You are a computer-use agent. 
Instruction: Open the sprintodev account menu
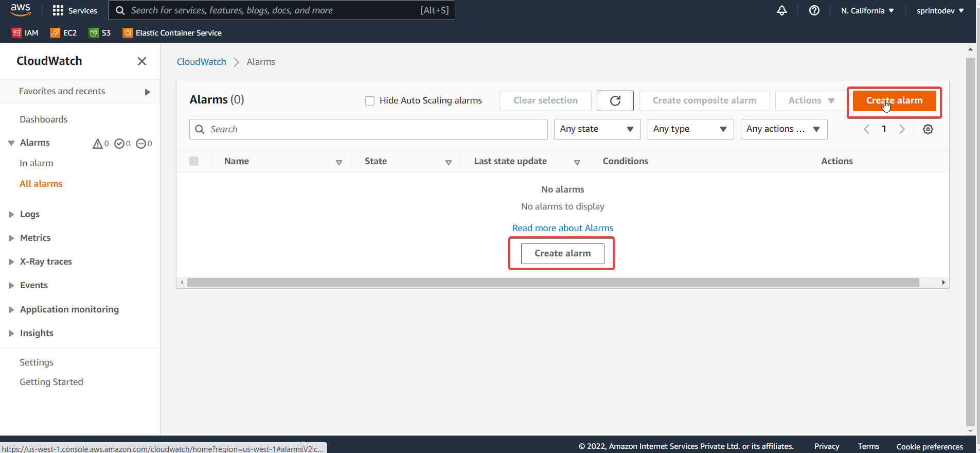click(x=940, y=10)
